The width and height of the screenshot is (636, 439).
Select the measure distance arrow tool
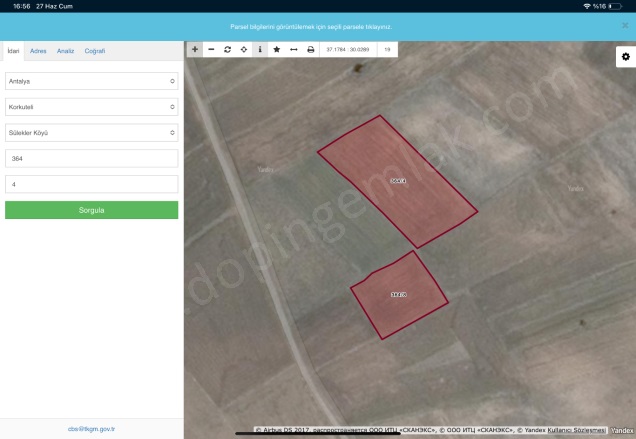(x=293, y=49)
